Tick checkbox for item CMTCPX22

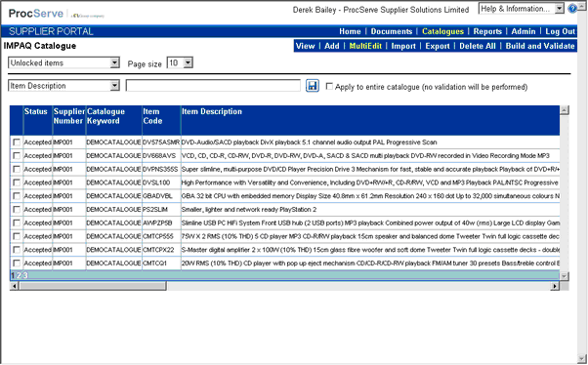pyautogui.click(x=17, y=250)
